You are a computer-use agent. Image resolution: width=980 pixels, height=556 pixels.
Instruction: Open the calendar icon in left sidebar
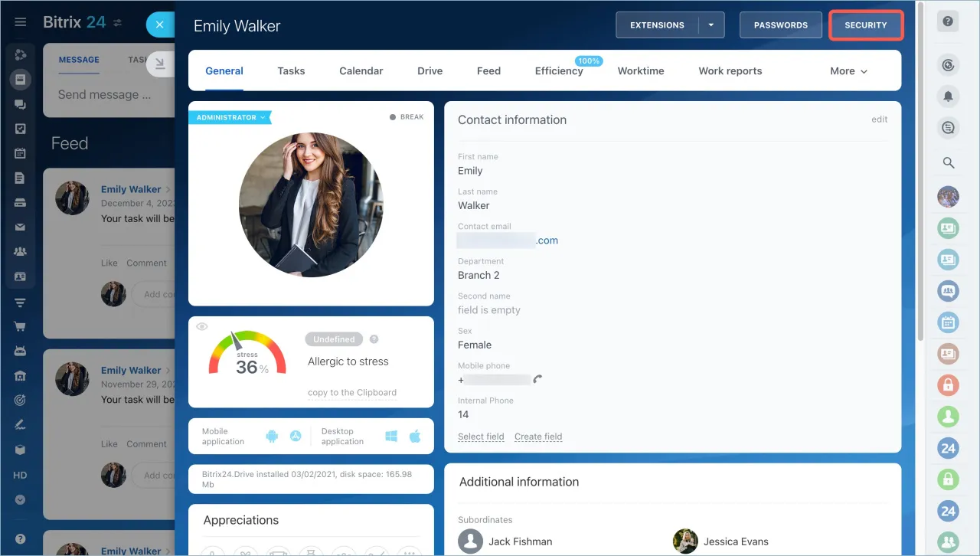click(x=21, y=153)
